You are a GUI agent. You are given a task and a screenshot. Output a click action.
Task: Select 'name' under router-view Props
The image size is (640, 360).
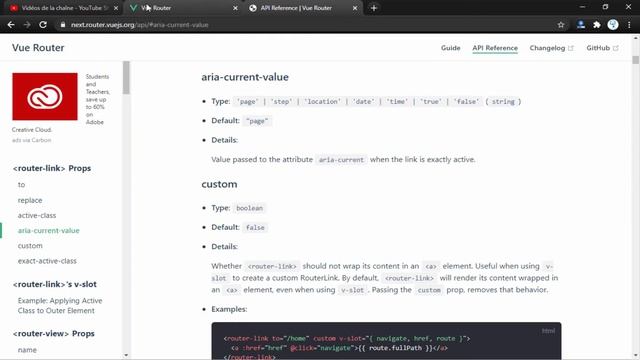pyautogui.click(x=27, y=350)
